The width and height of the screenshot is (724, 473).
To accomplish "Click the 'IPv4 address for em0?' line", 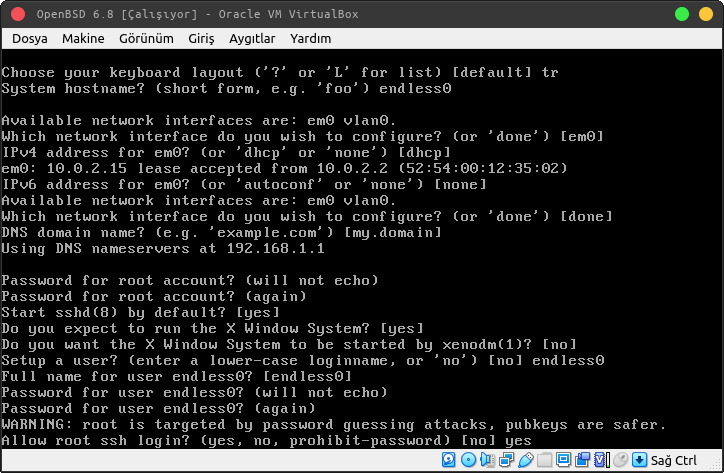I will (226, 152).
